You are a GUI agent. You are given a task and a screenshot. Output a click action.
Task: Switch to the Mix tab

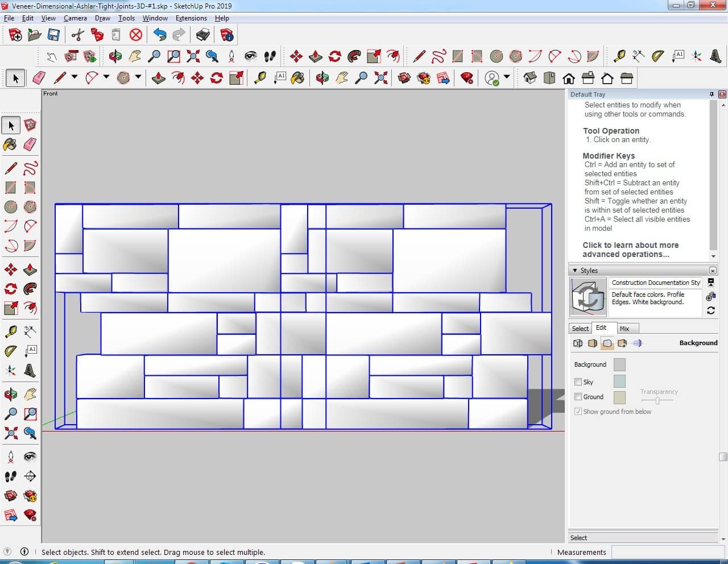624,329
